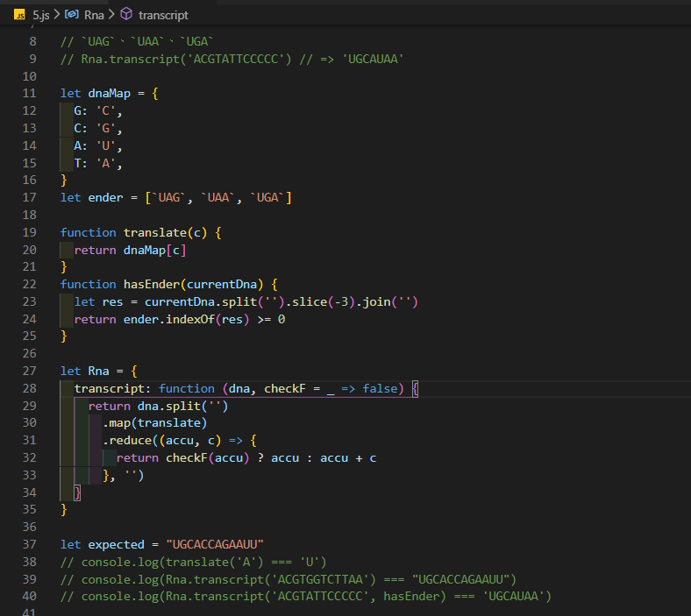Click the G: 'C' entry on line 12
The image size is (691, 616).
[98, 111]
